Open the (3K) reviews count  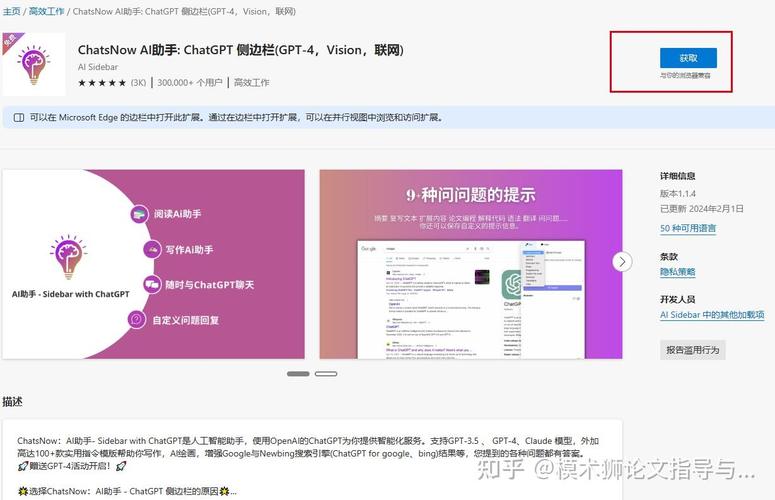coord(138,83)
